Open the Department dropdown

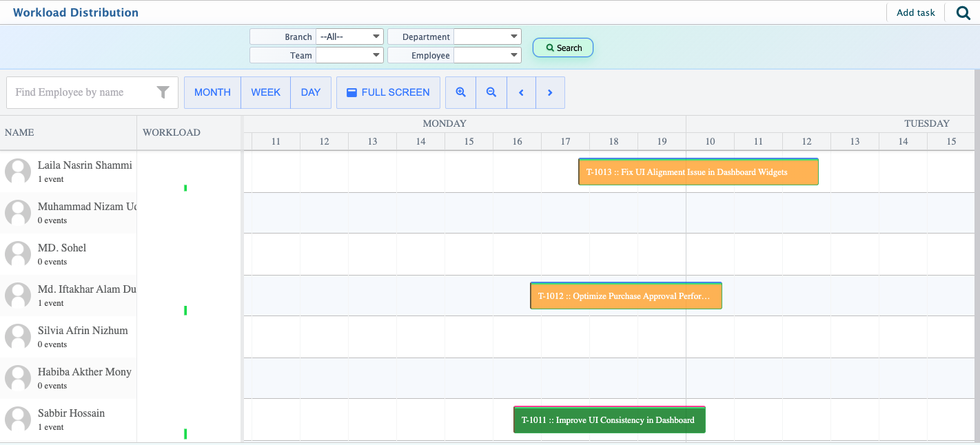[x=487, y=37]
